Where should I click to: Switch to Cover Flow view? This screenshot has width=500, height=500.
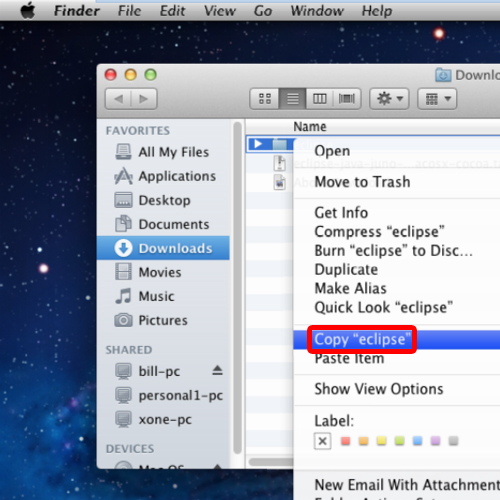[347, 99]
